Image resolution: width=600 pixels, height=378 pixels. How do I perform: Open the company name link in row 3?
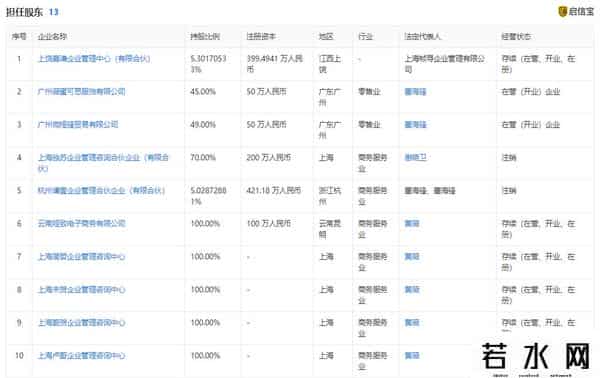coord(78,124)
